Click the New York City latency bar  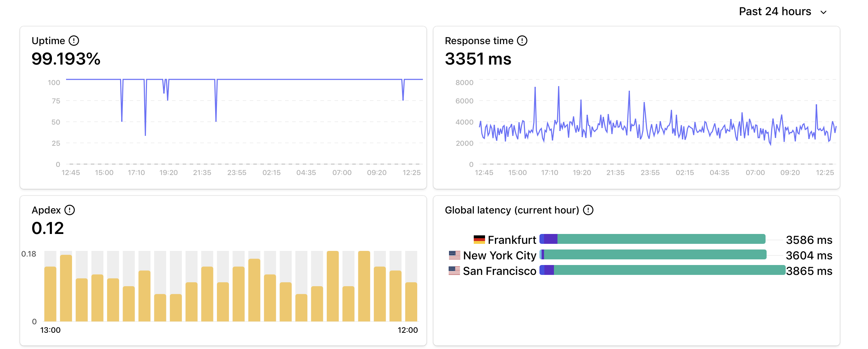(653, 255)
